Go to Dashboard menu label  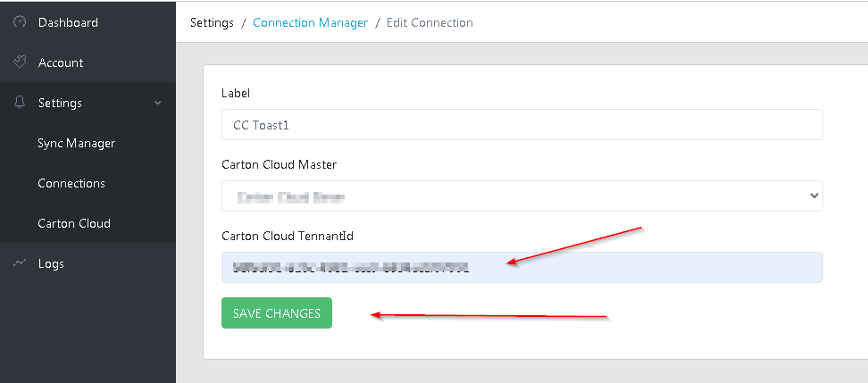tap(68, 22)
